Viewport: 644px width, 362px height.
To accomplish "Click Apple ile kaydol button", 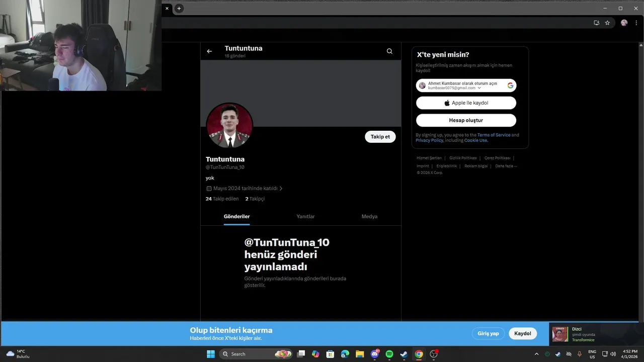I will click(466, 103).
